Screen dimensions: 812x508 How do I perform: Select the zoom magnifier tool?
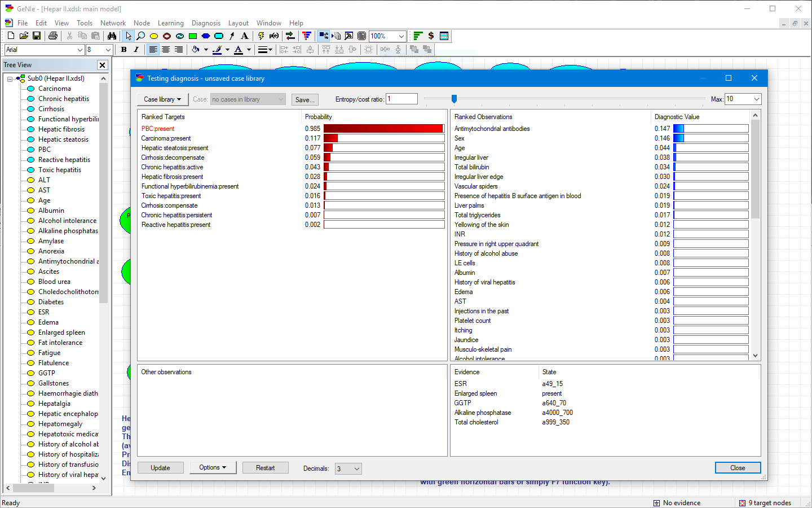point(141,36)
